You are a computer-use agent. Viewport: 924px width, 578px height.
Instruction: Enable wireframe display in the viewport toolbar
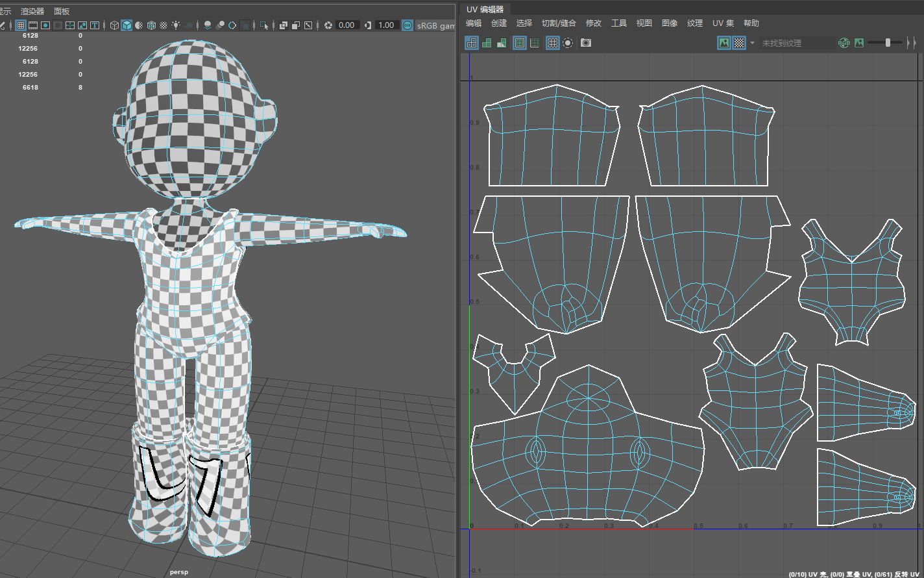(114, 25)
